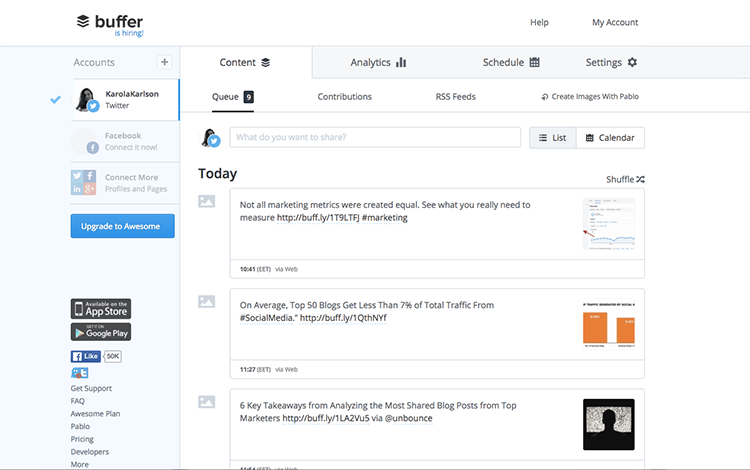
Task: Switch to the Schedule tab
Action: pyautogui.click(x=511, y=63)
